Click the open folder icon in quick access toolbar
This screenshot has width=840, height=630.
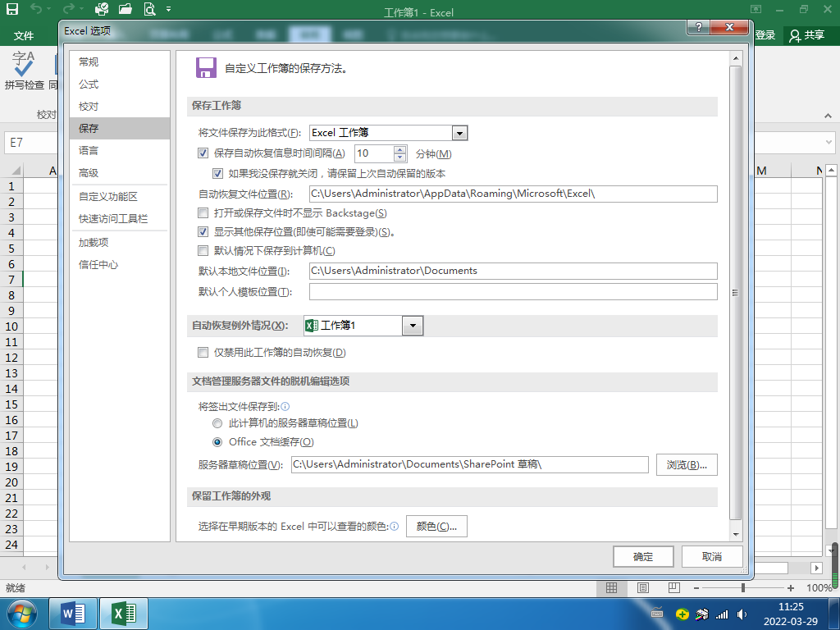125,8
